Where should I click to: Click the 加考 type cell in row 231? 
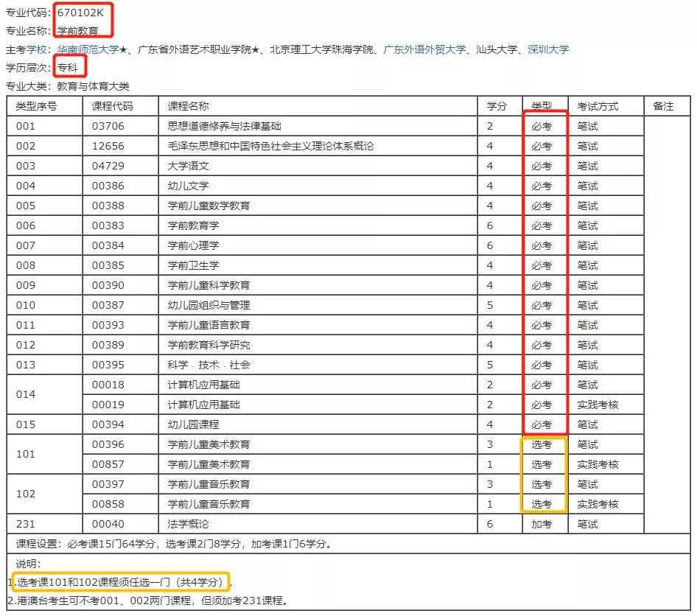pos(544,524)
